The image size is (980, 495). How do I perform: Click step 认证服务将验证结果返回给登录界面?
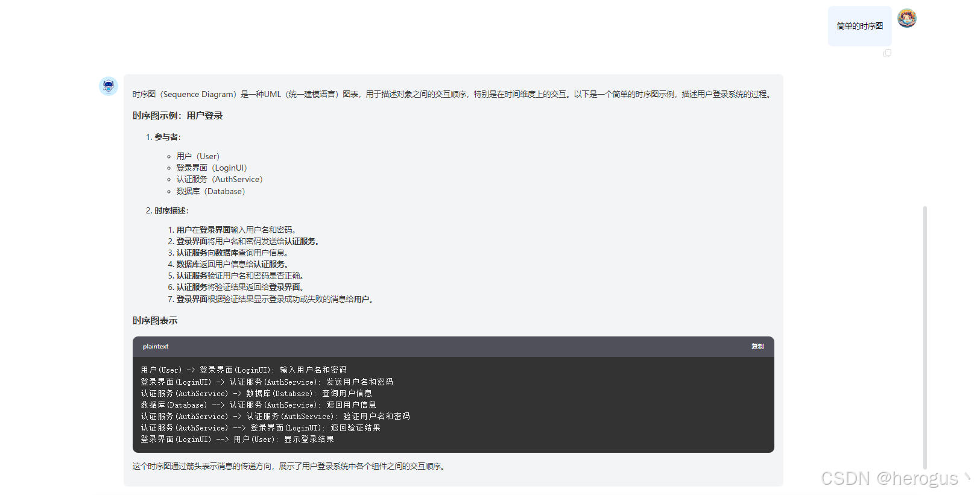240,287
